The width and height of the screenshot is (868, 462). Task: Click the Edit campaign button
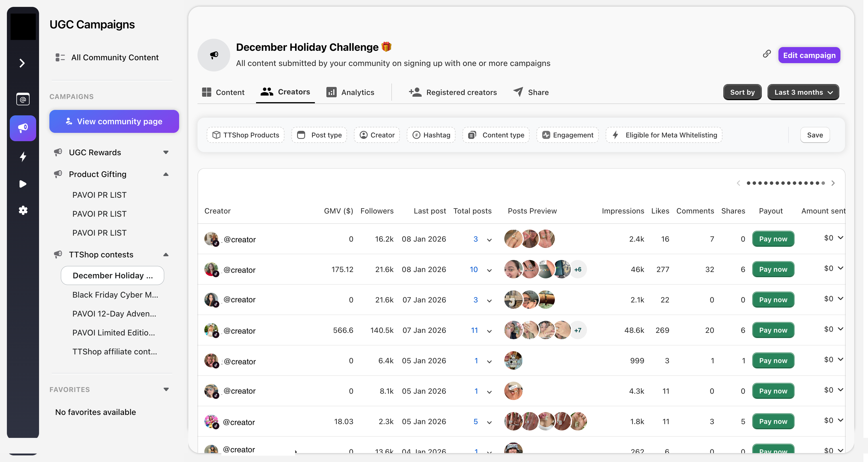pos(809,55)
